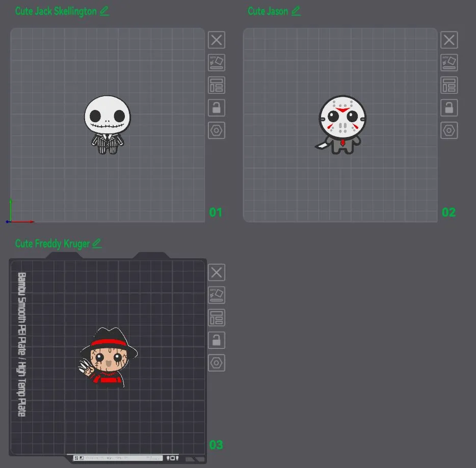The image size is (476, 468).
Task: Arrange objects on the Cute Jason plate
Action: click(x=448, y=85)
